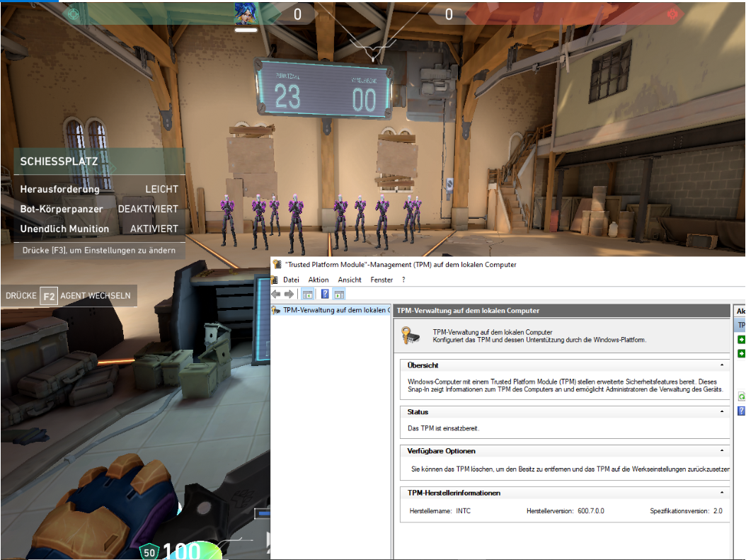Open the Ansicht menu

350,280
